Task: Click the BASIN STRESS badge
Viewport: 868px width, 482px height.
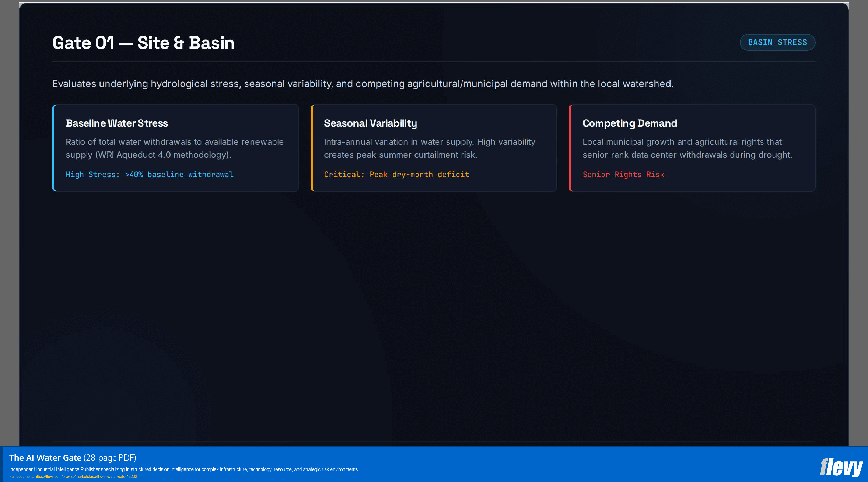Action: tap(777, 42)
